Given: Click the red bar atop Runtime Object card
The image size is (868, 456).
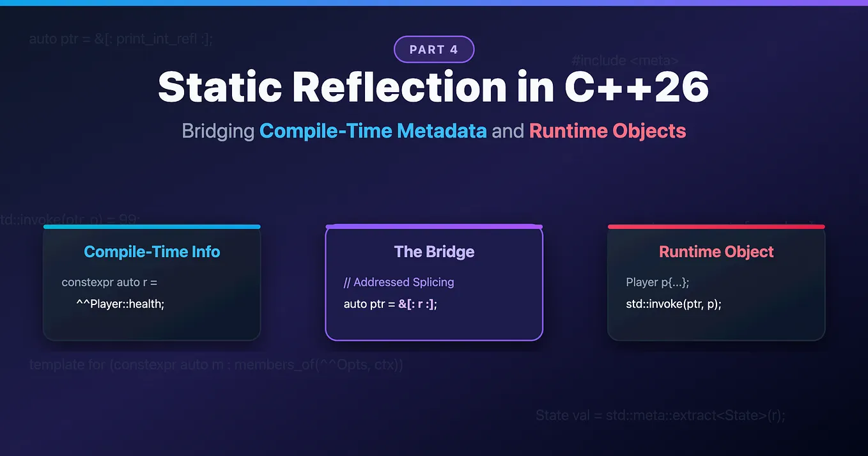Looking at the screenshot, I should [x=716, y=226].
